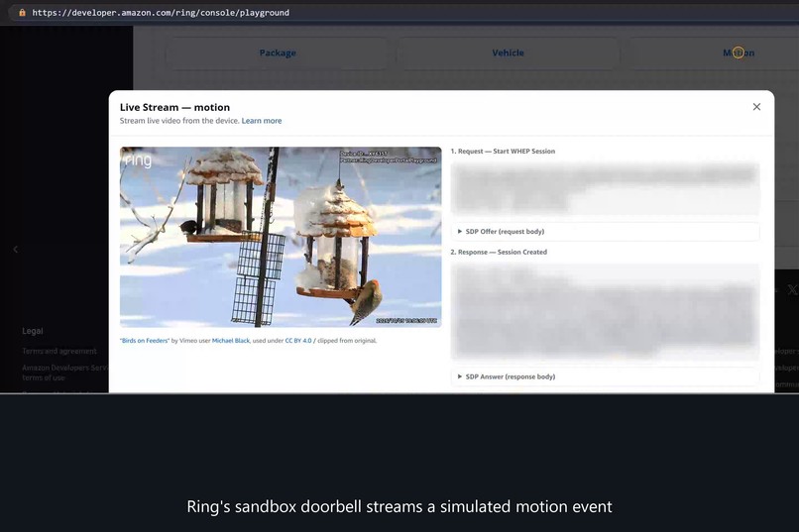Click the browser address bar URL
This screenshot has width=799, height=532.
pos(161,13)
